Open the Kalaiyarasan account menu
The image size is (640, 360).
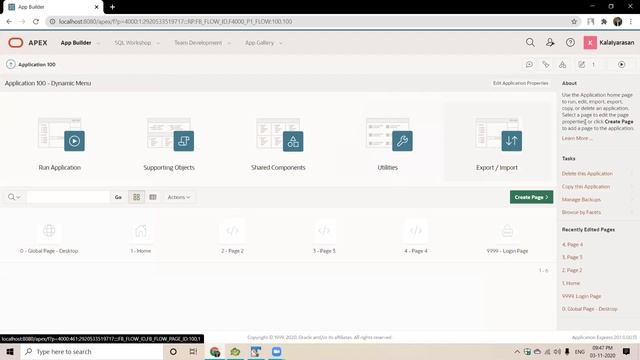[x=609, y=42]
